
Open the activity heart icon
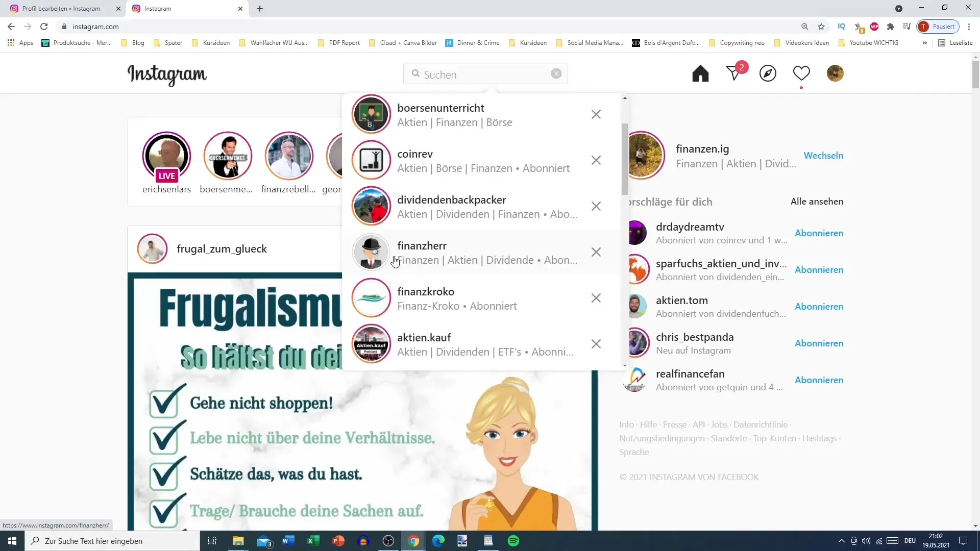point(801,73)
